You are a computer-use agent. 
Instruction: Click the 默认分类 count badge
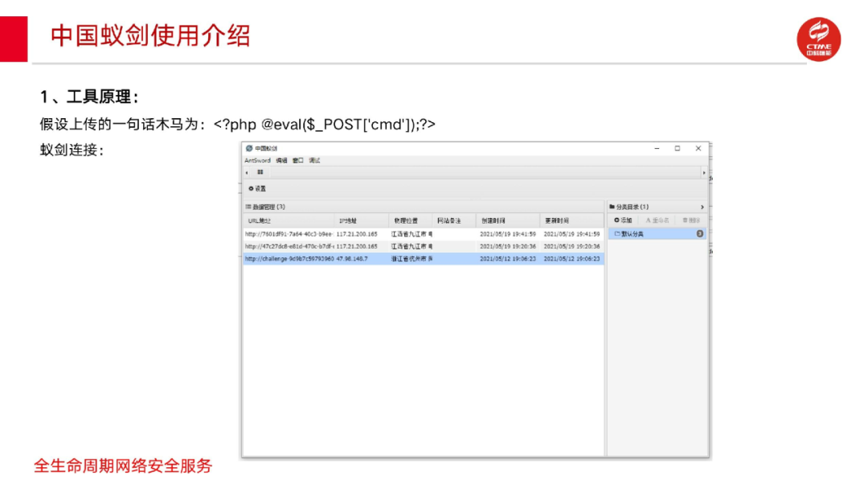coord(700,234)
